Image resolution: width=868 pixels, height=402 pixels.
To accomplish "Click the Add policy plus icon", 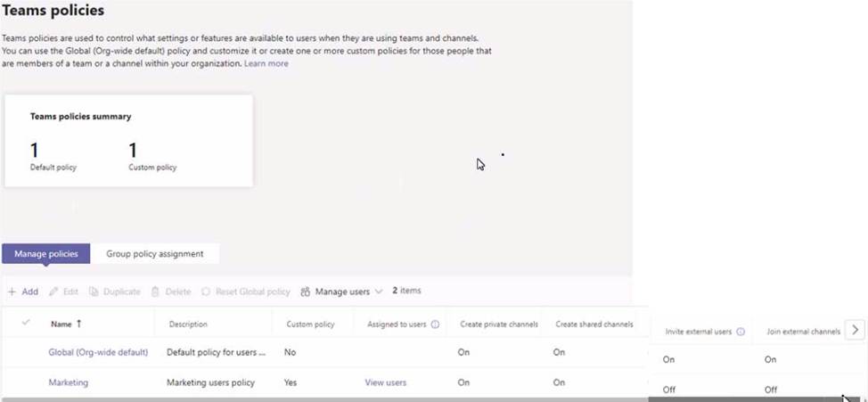I will [x=12, y=291].
